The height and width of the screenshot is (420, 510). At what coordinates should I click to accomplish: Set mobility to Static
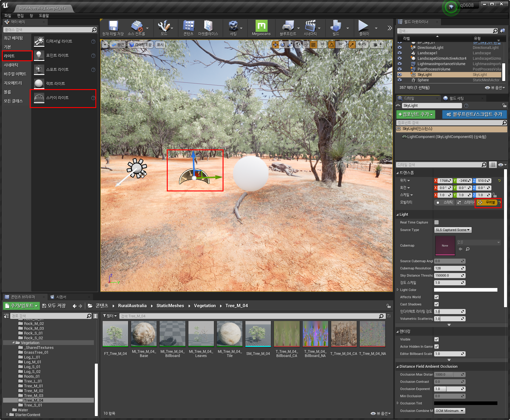tap(445, 202)
